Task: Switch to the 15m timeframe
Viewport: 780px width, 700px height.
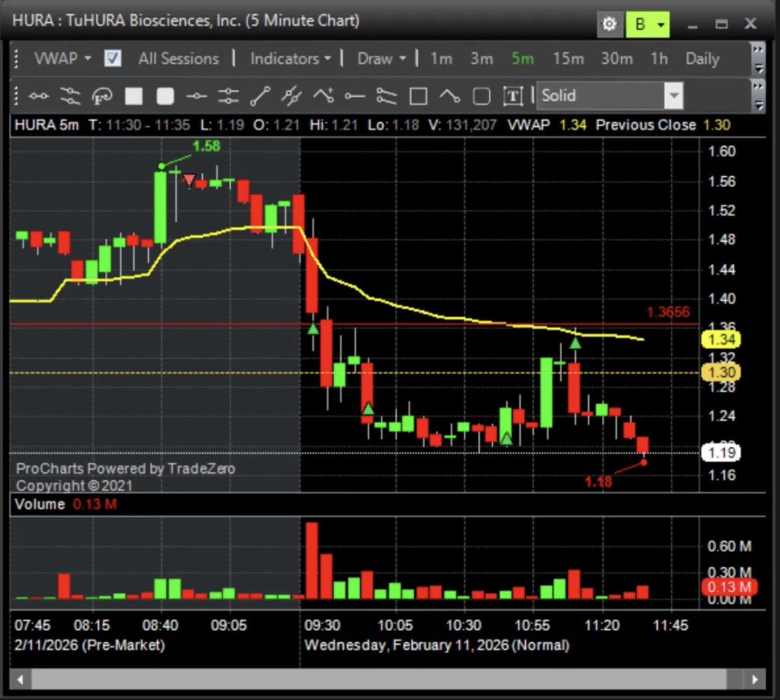Action: coord(568,58)
